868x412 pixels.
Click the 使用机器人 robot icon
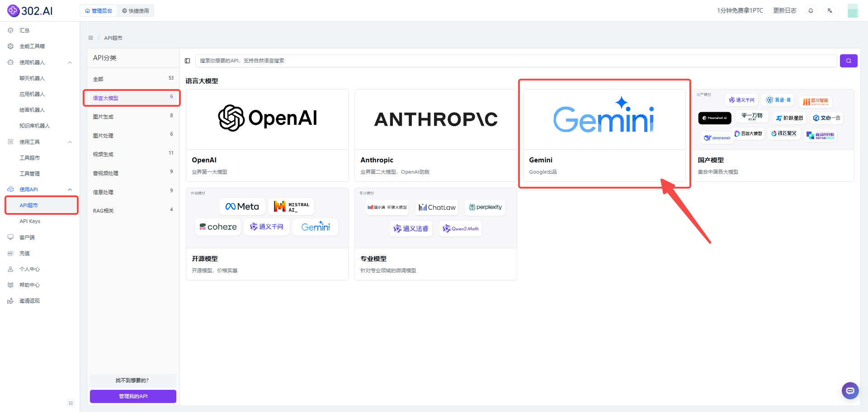pyautogui.click(x=10, y=62)
